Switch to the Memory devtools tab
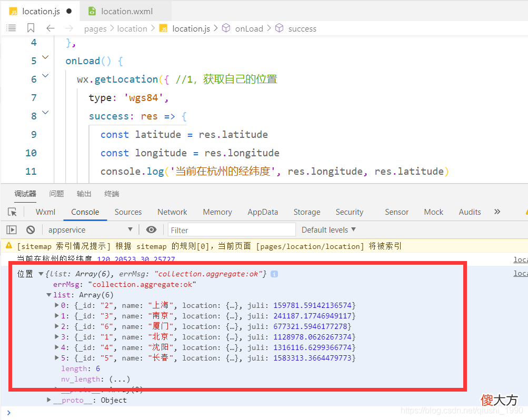Viewport: 528px width, 420px height. (x=217, y=212)
